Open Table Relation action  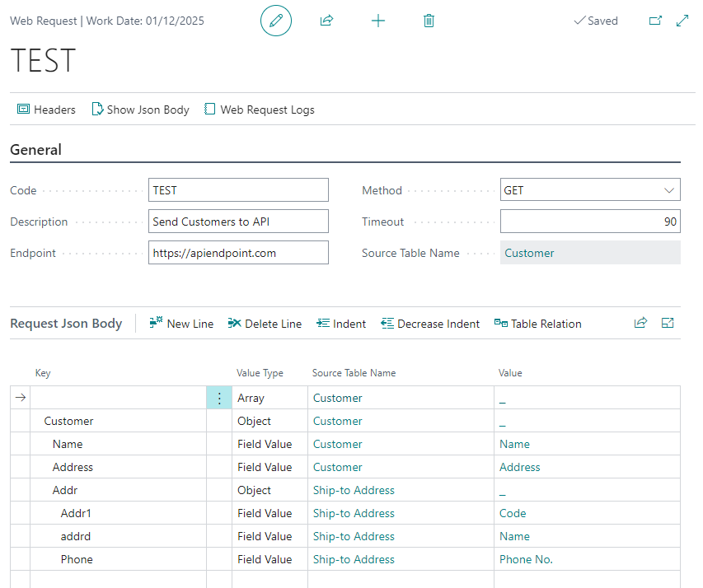[x=537, y=324]
